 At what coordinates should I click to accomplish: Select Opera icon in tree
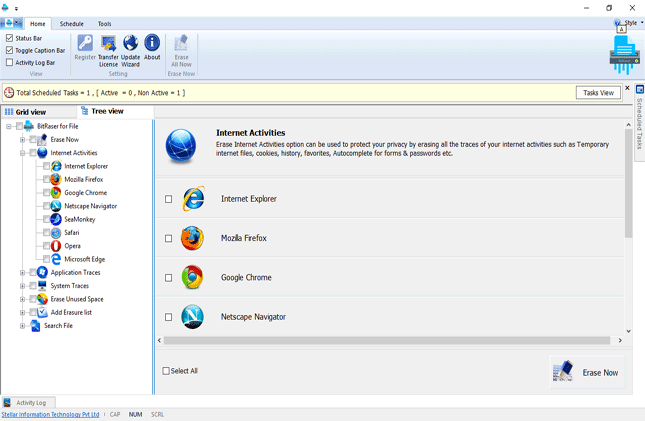click(x=56, y=246)
